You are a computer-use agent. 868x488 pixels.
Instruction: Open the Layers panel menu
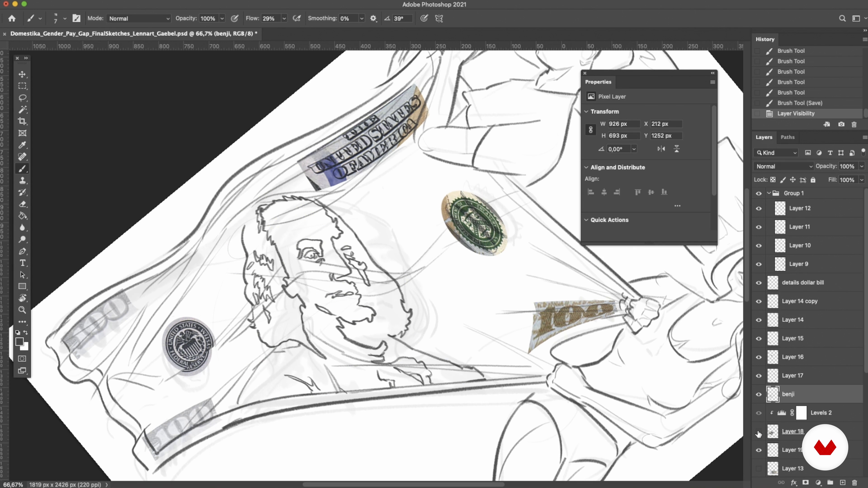(x=865, y=137)
